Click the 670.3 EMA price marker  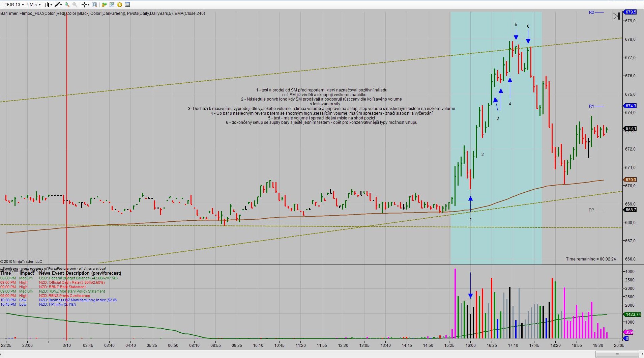coord(631,180)
